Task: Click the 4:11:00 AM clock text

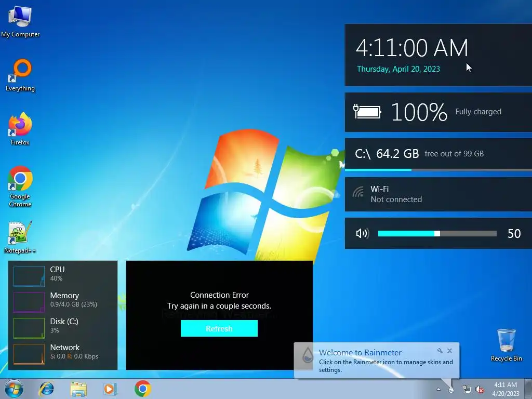Action: tap(412, 47)
